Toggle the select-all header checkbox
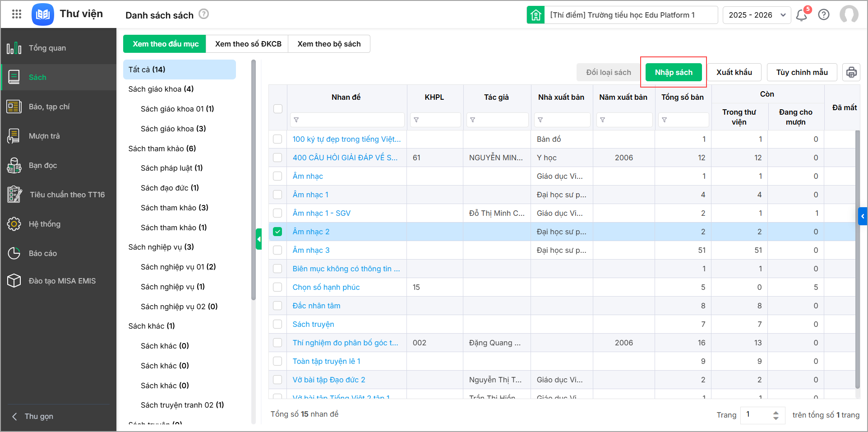The height and width of the screenshot is (432, 868). coord(278,109)
